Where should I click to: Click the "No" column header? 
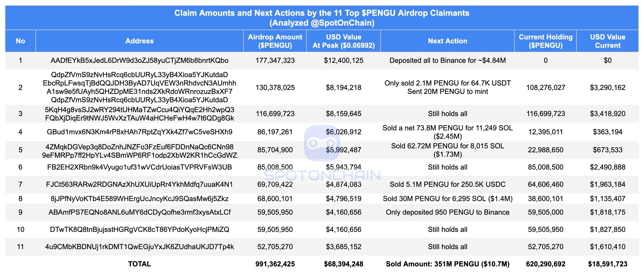[20, 41]
